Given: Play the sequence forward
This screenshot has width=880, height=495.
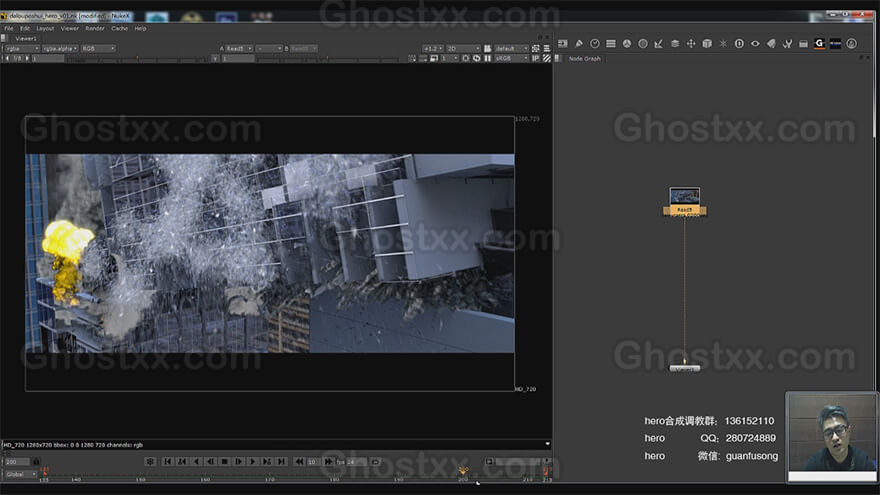Looking at the screenshot, I should pyautogui.click(x=253, y=461).
